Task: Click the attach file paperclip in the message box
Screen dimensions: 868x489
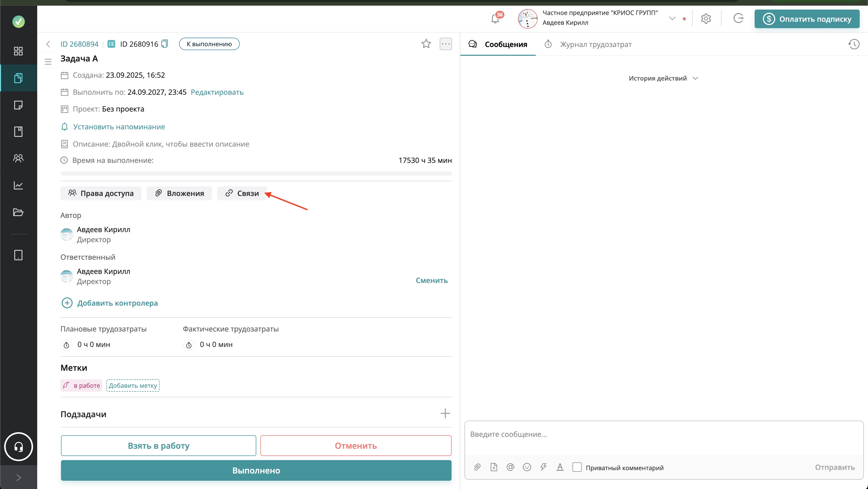Action: coord(477,467)
